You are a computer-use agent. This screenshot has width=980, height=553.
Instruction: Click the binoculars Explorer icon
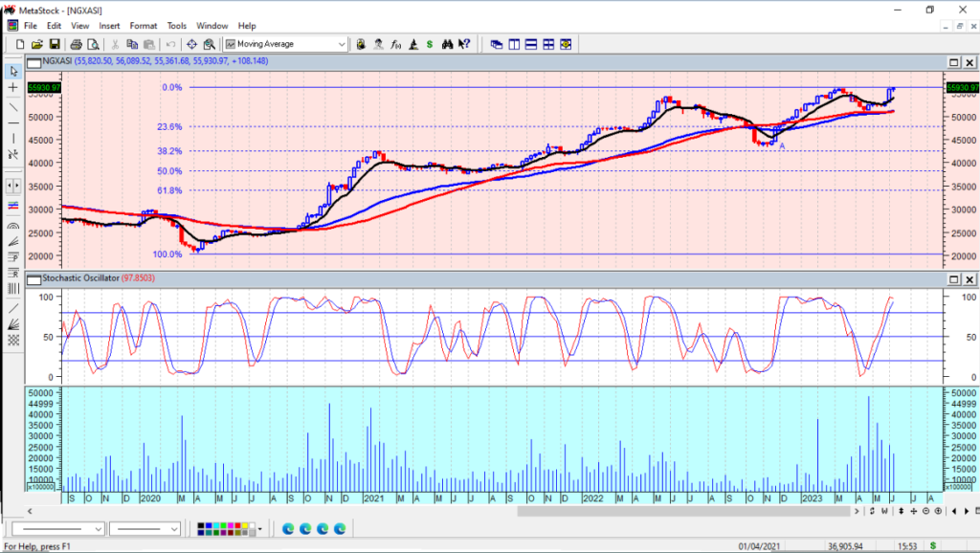pos(447,44)
